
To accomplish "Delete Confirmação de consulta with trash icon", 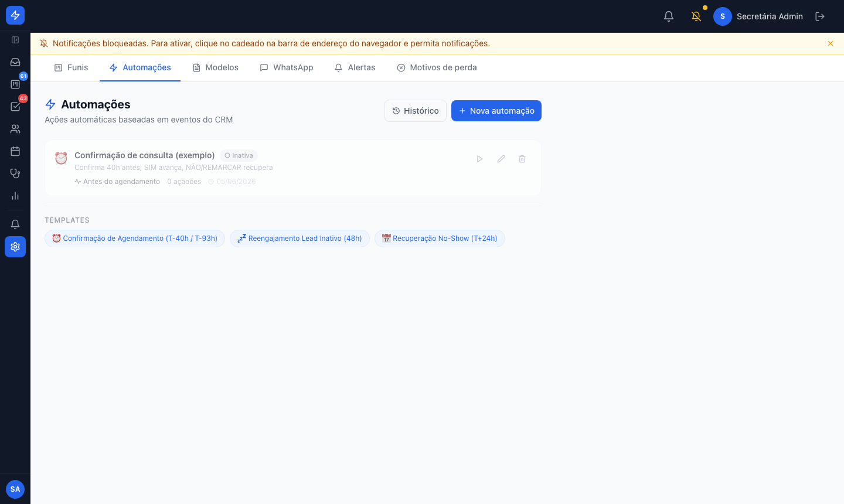I will point(522,159).
